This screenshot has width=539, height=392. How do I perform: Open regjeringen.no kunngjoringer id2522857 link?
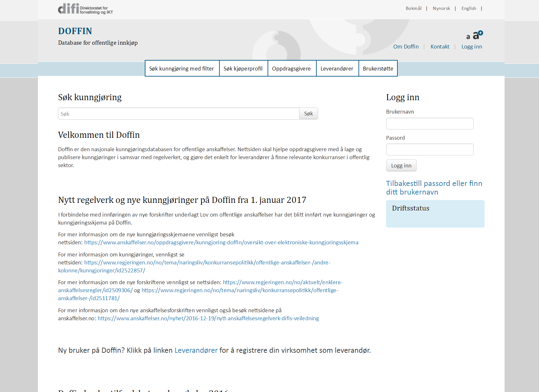click(207, 263)
